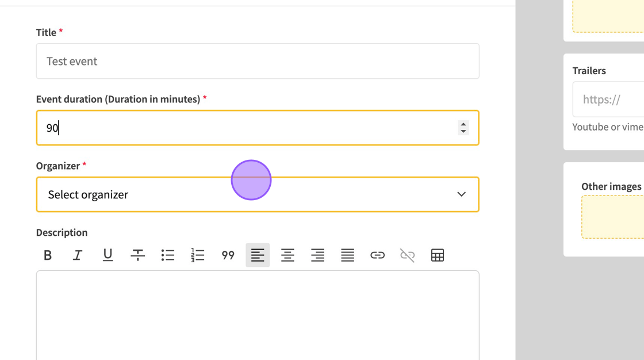Viewport: 644px width, 360px height.
Task: Add a blockquote to description
Action: pos(228,255)
